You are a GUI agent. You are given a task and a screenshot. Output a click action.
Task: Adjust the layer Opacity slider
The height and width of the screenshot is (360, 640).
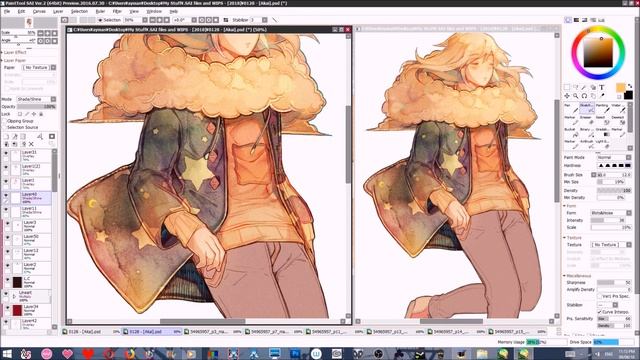[x=36, y=107]
